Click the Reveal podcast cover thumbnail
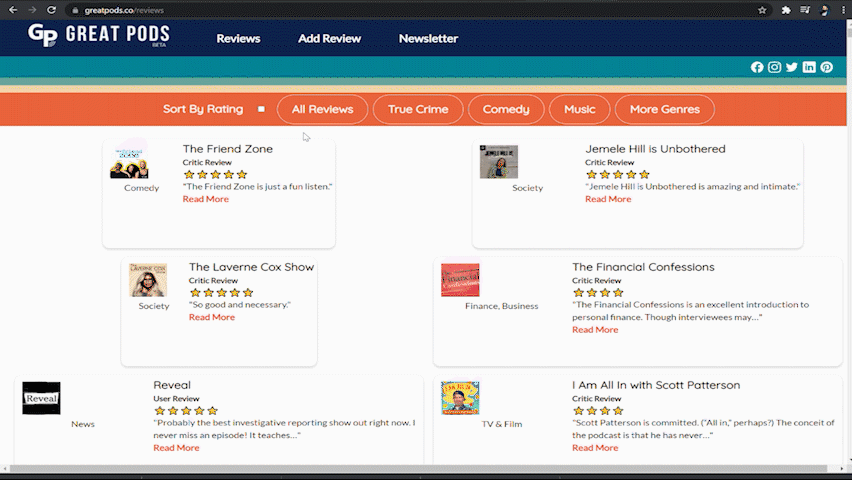The image size is (852, 480). [x=41, y=398]
